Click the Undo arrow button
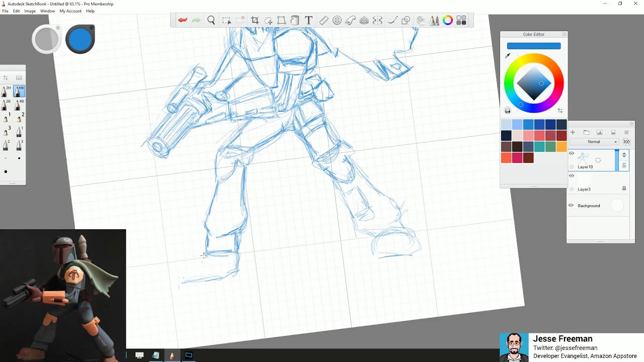Viewport: 644px width, 362px height. (182, 20)
